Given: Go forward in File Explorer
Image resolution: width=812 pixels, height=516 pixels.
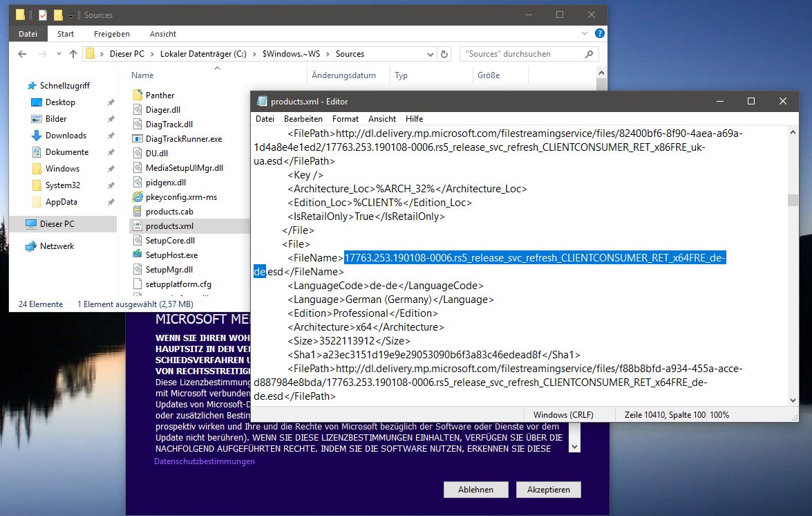Looking at the screenshot, I should 42,54.
